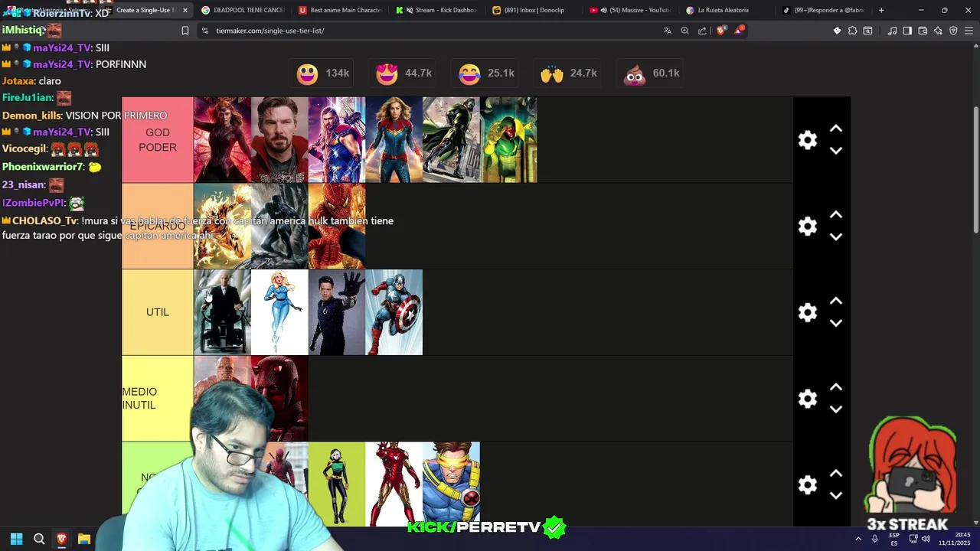
Task: Open Leo AI sparkle icon
Action: 938,31
